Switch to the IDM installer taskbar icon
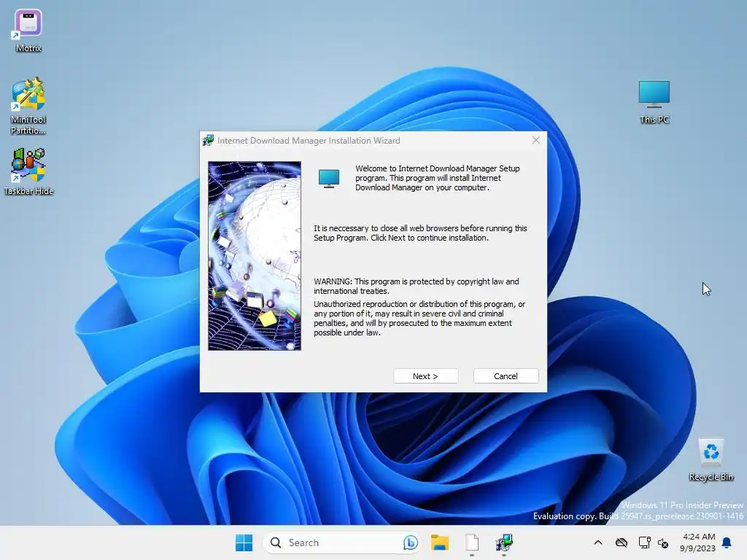747x560 pixels. [x=504, y=542]
